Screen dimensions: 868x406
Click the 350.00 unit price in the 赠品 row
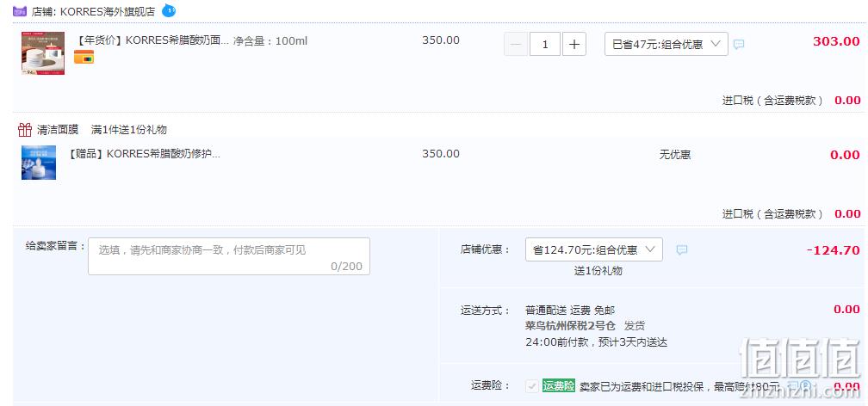[x=441, y=154]
